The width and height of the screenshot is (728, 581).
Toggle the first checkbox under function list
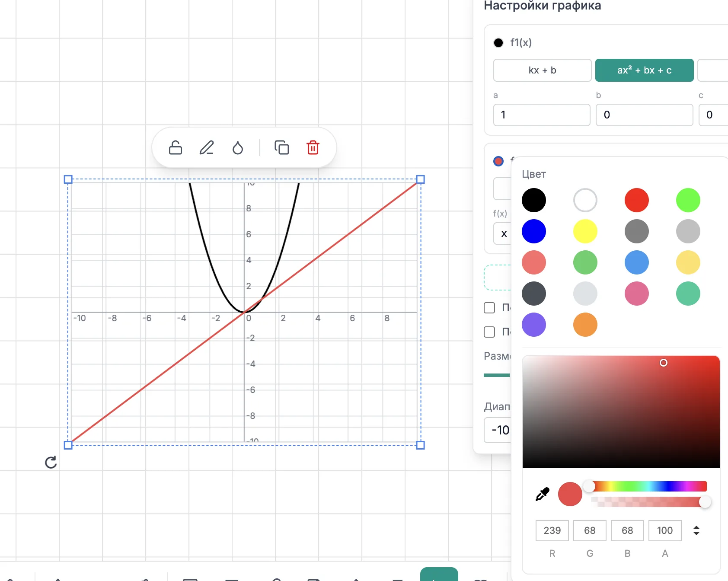pos(489,308)
